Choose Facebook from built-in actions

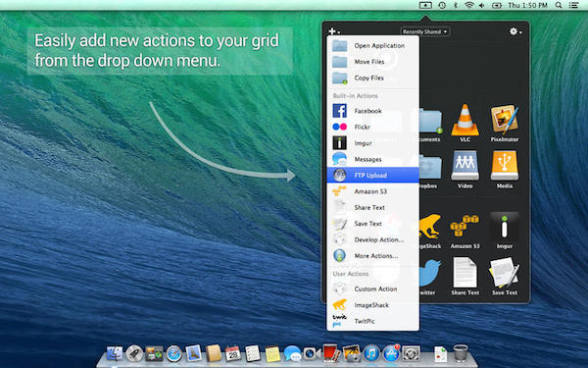click(372, 111)
